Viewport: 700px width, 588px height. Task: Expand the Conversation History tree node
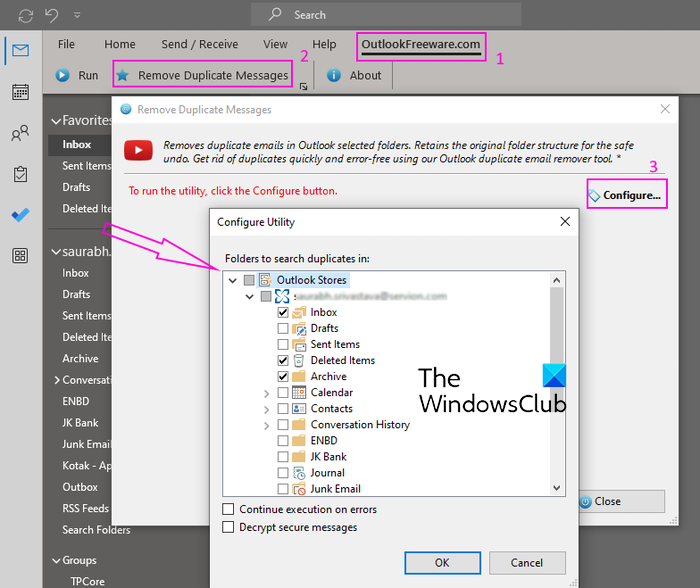pos(267,425)
